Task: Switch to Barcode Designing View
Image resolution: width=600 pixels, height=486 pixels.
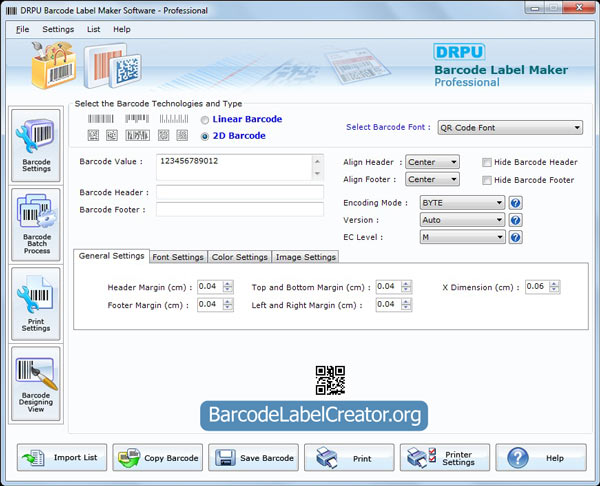Action: tap(36, 384)
